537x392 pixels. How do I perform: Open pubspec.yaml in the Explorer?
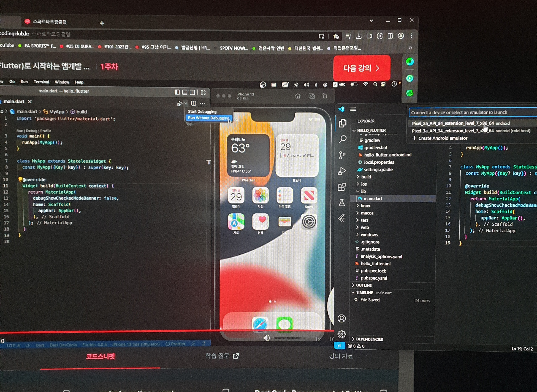374,278
